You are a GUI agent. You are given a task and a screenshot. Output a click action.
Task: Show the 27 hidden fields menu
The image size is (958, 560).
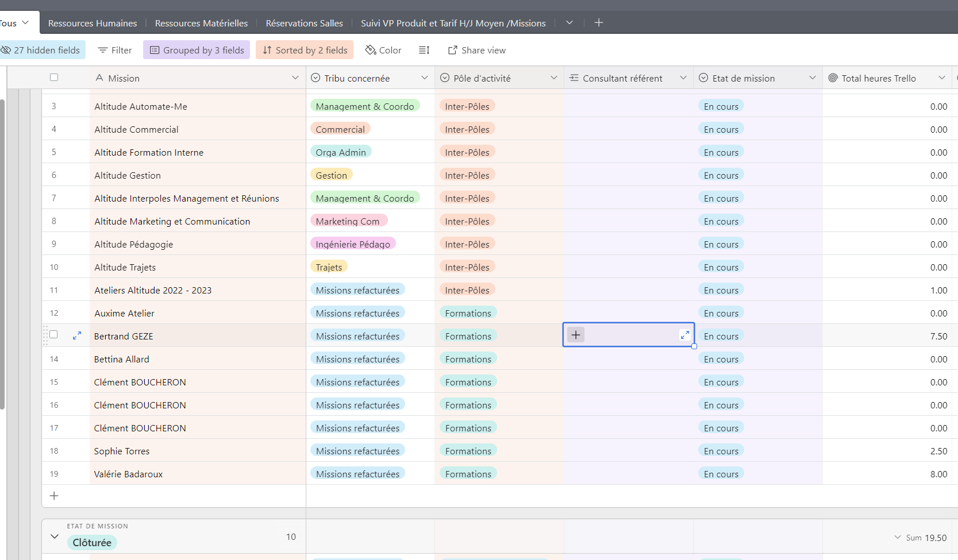41,50
